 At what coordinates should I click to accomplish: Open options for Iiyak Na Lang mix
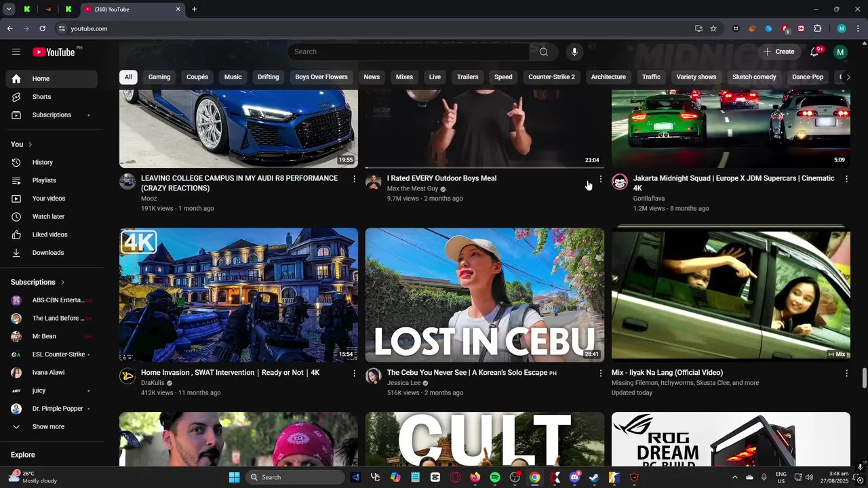pyautogui.click(x=846, y=373)
